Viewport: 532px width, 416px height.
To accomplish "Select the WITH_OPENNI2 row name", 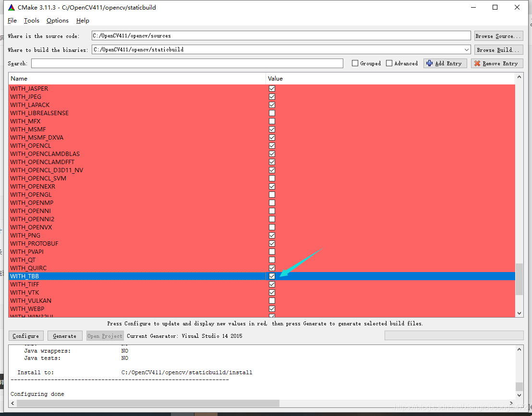I will pos(32,219).
